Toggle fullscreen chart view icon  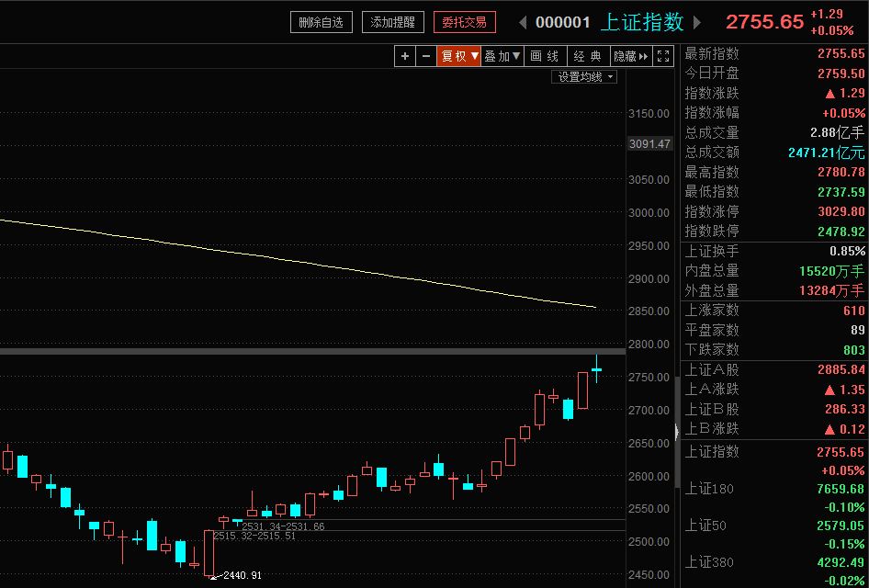tap(663, 56)
